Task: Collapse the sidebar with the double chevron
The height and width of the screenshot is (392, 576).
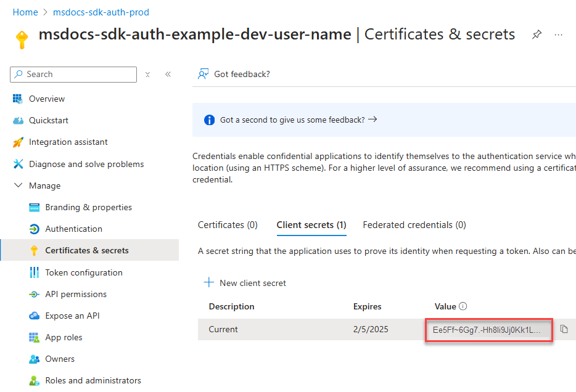Action: click(x=168, y=75)
